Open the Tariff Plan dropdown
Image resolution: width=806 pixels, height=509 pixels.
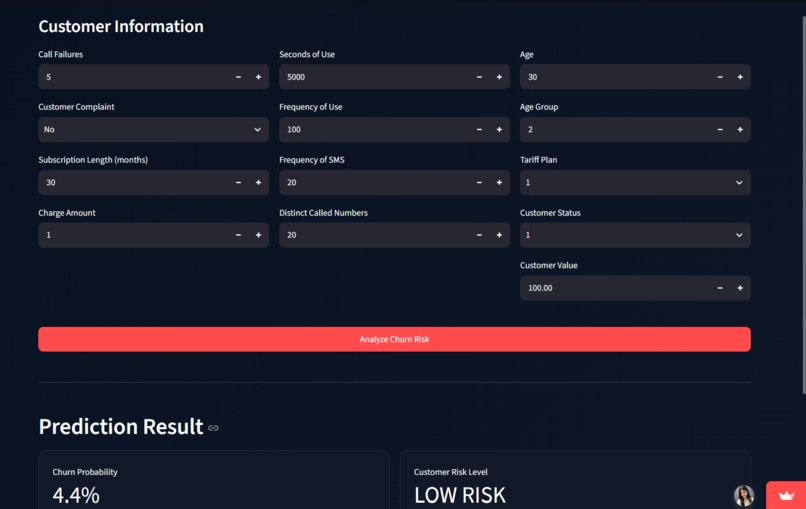[x=635, y=183]
